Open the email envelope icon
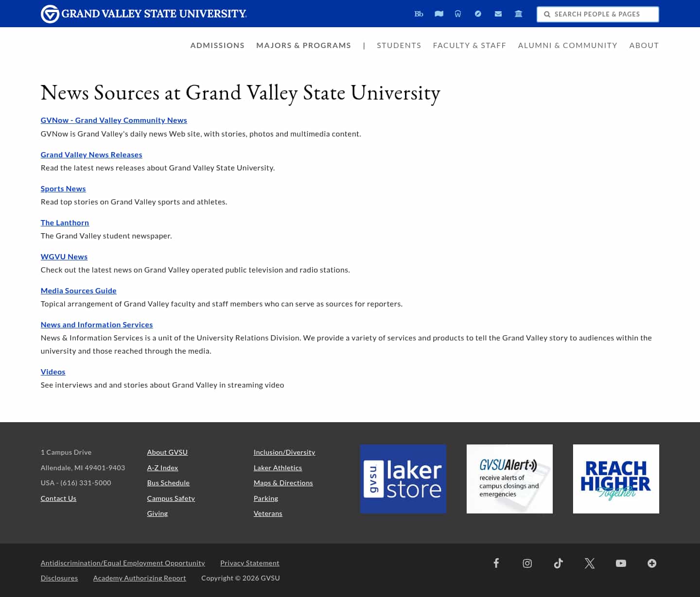 [498, 14]
